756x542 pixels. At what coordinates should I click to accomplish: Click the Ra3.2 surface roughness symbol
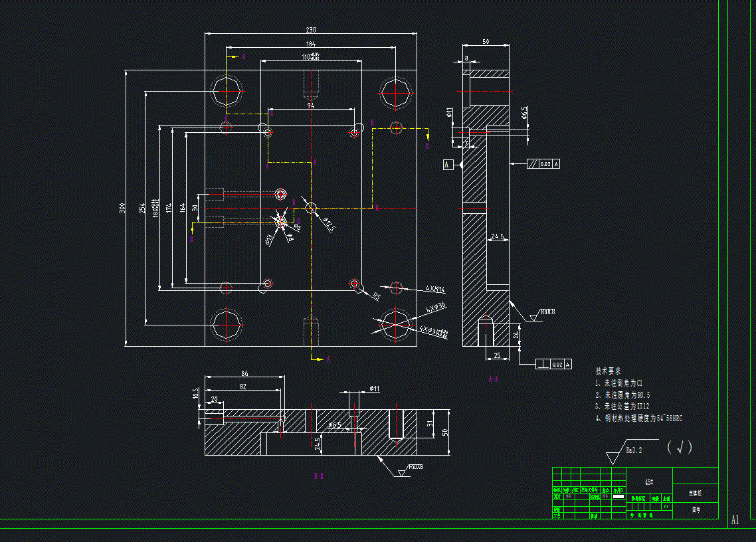632,452
